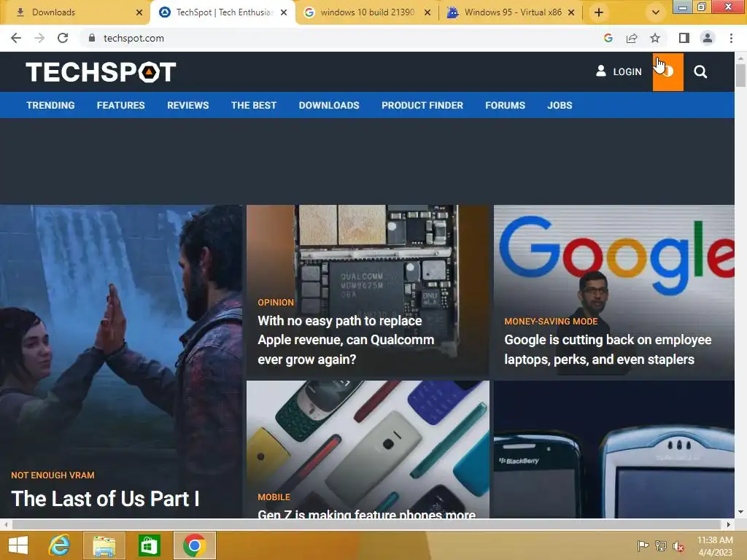This screenshot has width=747, height=560.
Task: Open the Google cutting back article headline
Action: click(x=608, y=349)
